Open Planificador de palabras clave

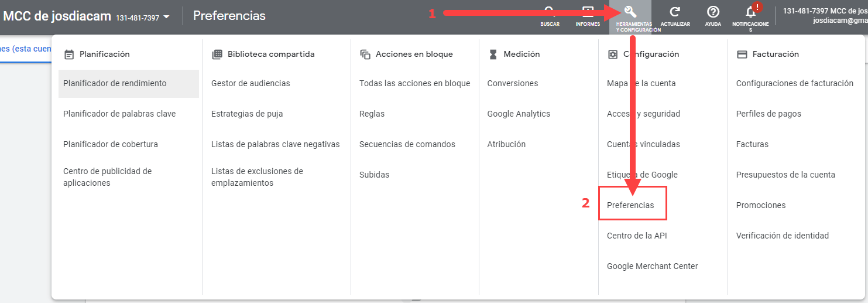click(119, 114)
